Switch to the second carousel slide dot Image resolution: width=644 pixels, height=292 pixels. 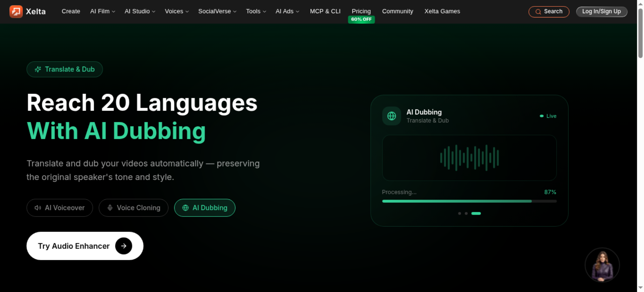tap(466, 214)
